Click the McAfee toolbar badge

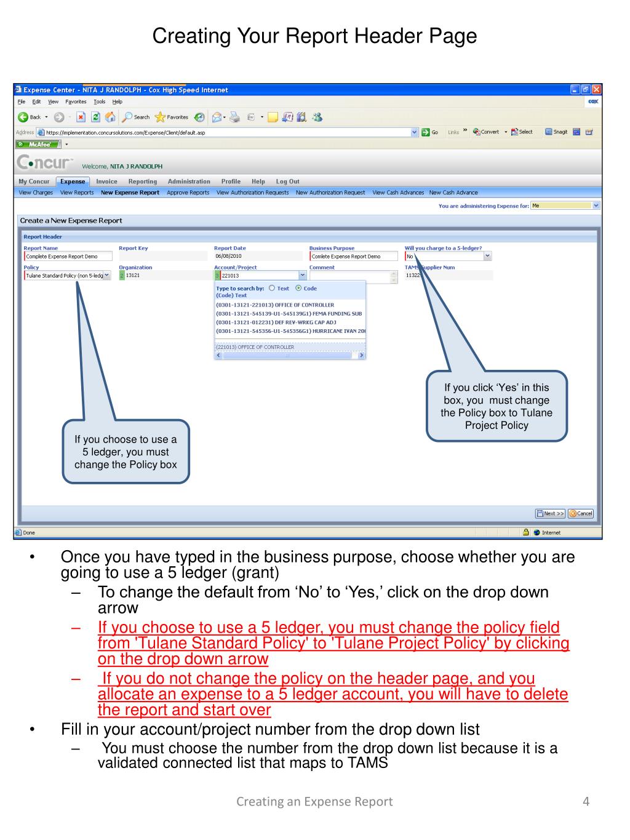pyautogui.click(x=39, y=145)
